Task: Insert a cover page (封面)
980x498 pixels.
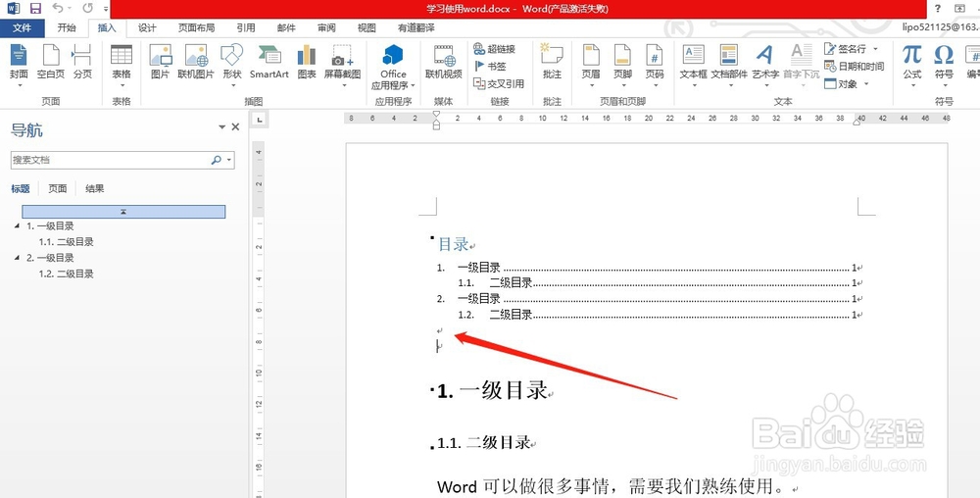Action: [x=19, y=63]
